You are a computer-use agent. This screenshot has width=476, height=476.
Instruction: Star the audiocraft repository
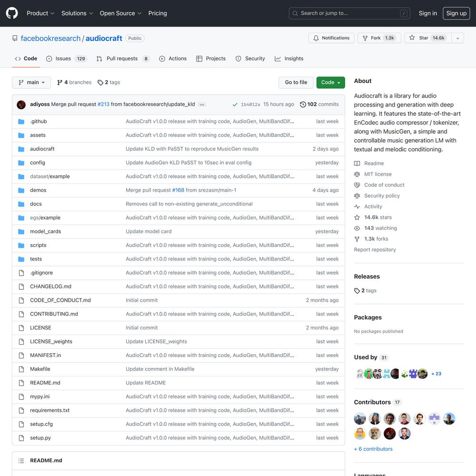(x=428, y=38)
